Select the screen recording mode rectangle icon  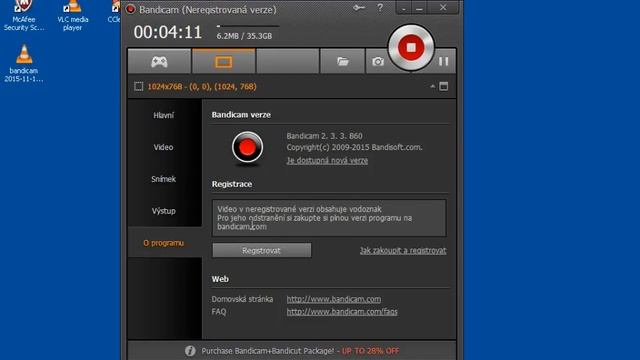tap(224, 62)
